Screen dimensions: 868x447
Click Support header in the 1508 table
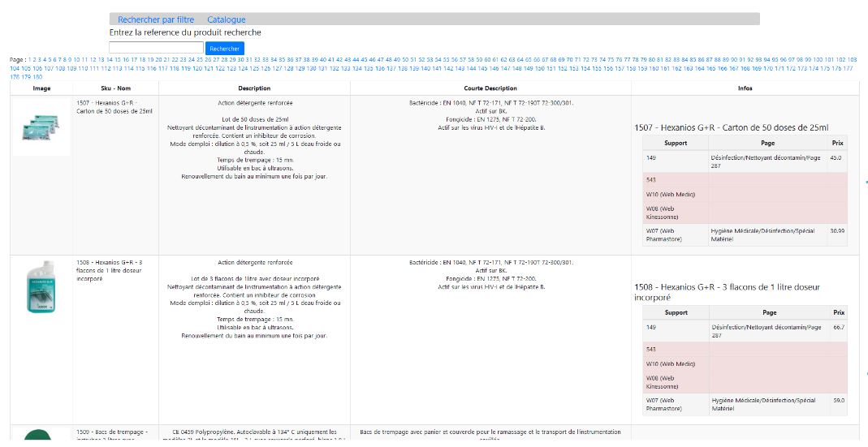point(676,312)
